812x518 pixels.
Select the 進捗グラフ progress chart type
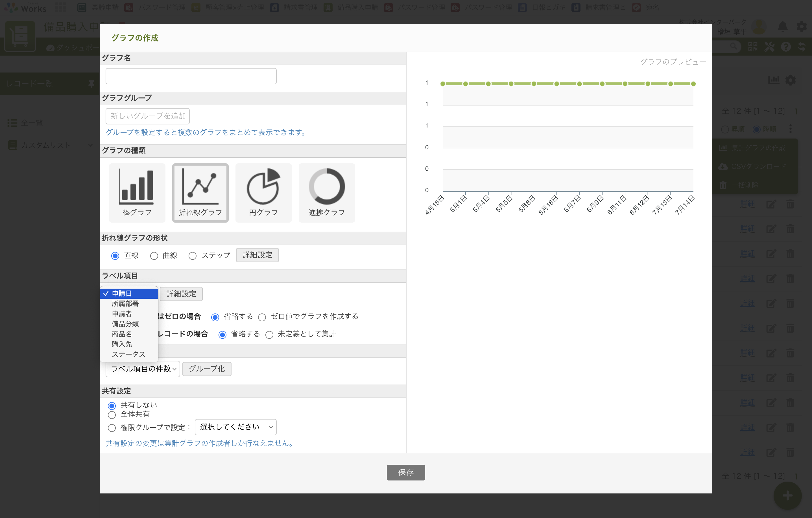coord(327,193)
